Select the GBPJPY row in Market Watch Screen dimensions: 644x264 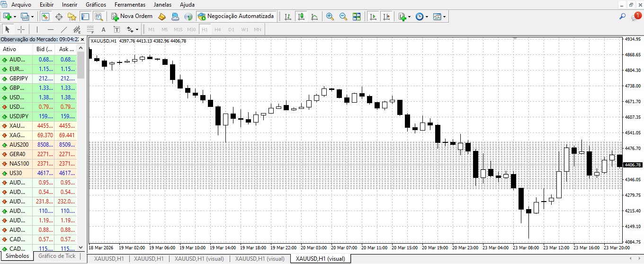[39, 79]
